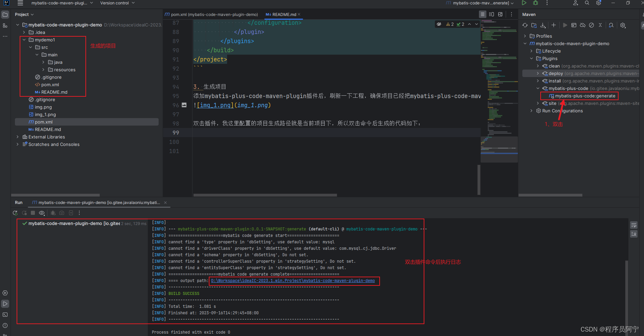Close the Run panel build tab
The image size is (644, 336).
click(165, 203)
